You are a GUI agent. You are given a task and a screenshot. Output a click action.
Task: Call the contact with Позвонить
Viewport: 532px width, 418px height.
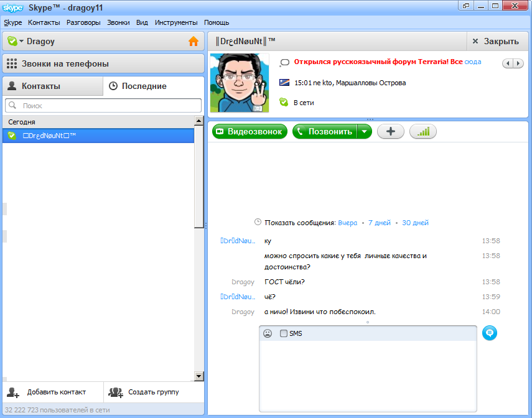[x=325, y=131]
